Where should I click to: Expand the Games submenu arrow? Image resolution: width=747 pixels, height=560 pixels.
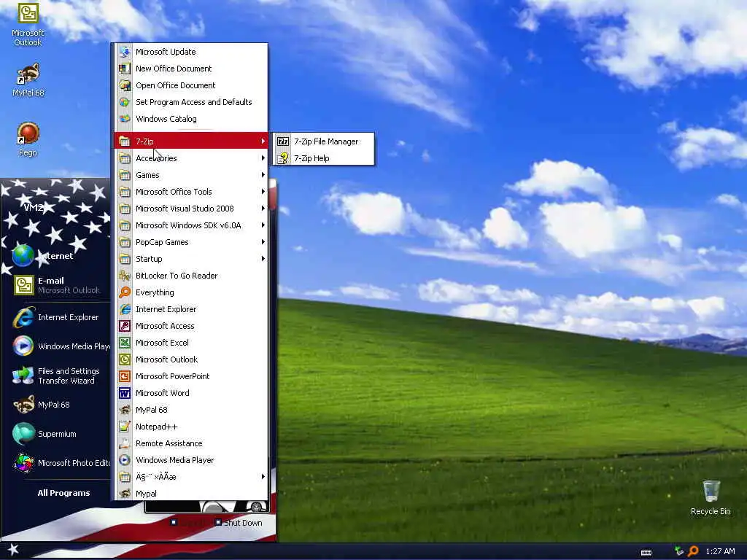click(x=263, y=175)
